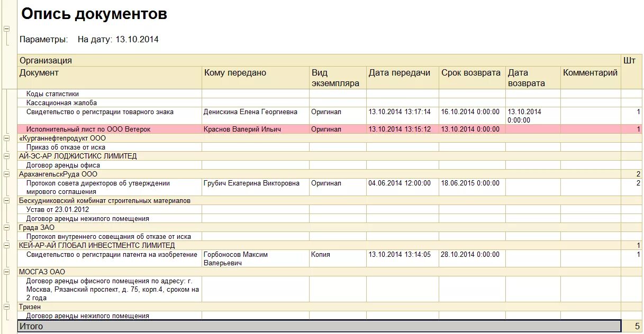Image resolution: width=644 pixels, height=334 pixels.
Task: Collapse the top-level report group beside Параметры
Action: pos(7,29)
